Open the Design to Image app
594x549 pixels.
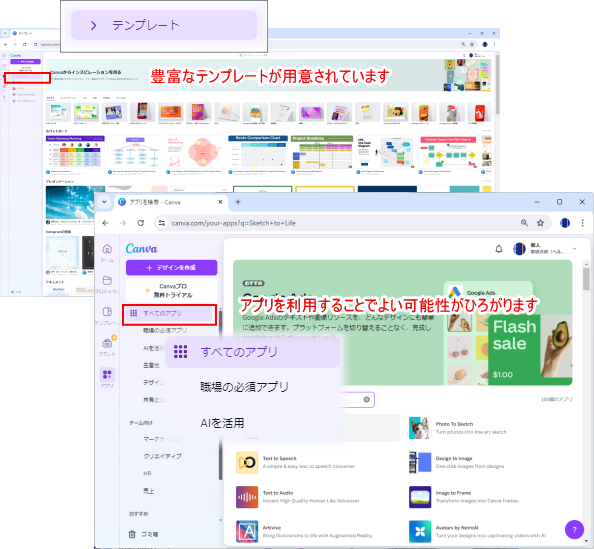pos(456,462)
